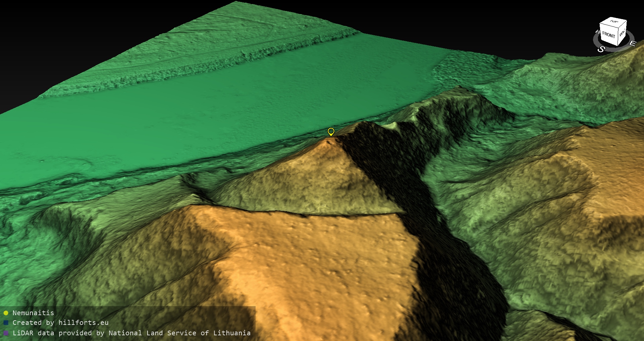Screen dimensions: 644x341
Task: Switch to the RIGHT face of the cube
Action: (622, 34)
